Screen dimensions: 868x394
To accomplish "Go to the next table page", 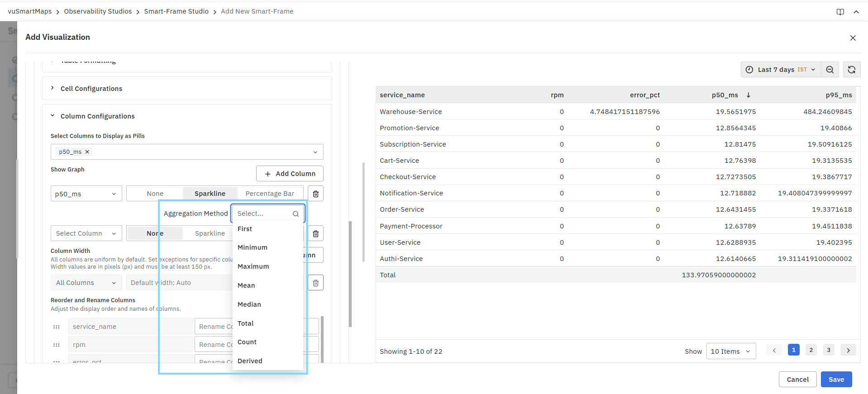I will [x=848, y=350].
